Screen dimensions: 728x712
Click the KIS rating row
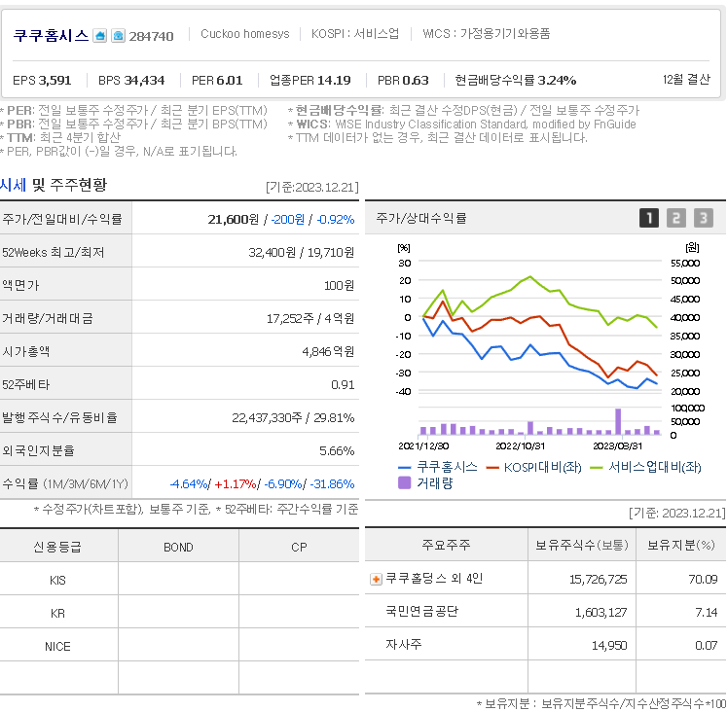tap(179, 580)
